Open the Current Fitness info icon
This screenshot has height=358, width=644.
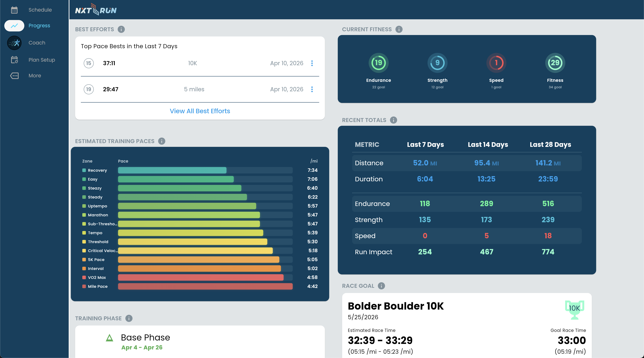[399, 29]
